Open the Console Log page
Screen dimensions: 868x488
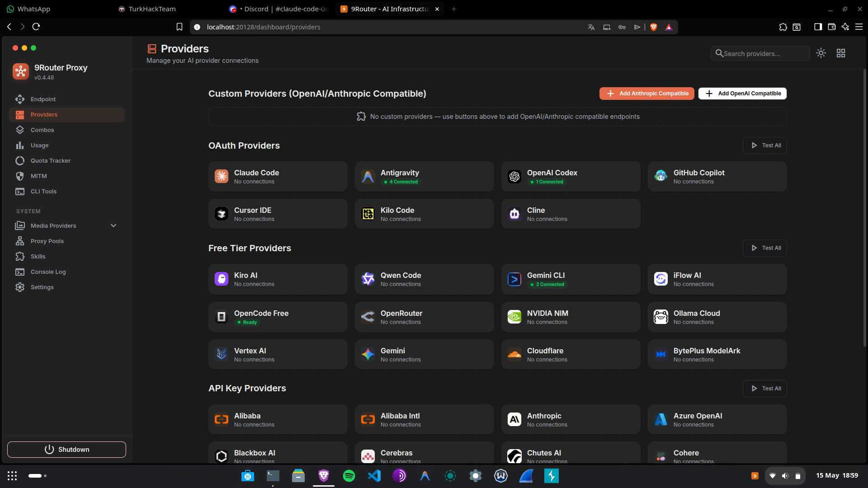click(66, 272)
